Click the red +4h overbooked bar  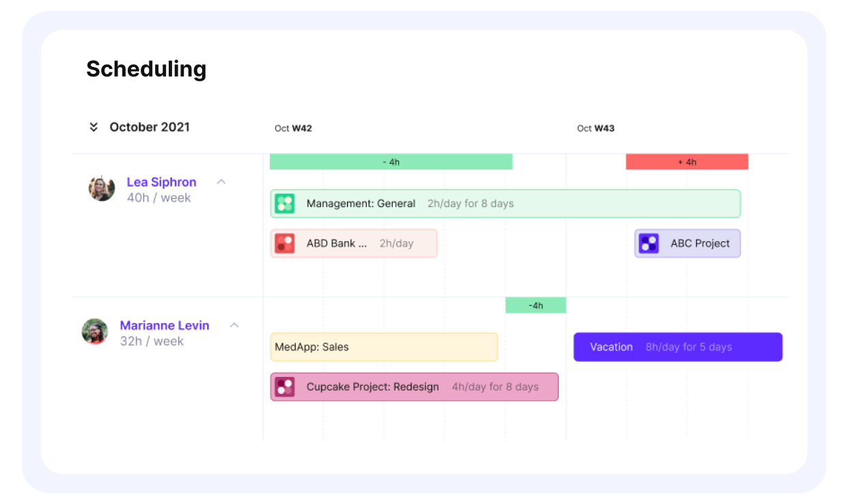687,162
